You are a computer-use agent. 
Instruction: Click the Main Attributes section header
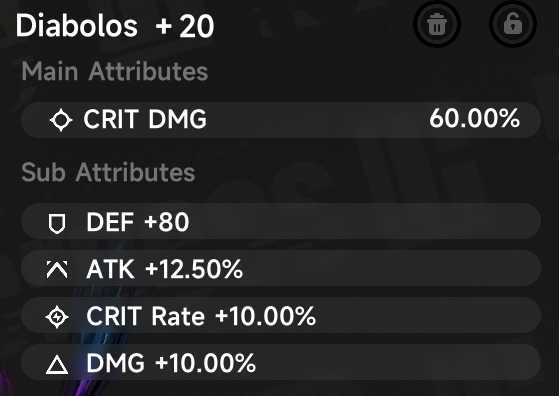114,71
